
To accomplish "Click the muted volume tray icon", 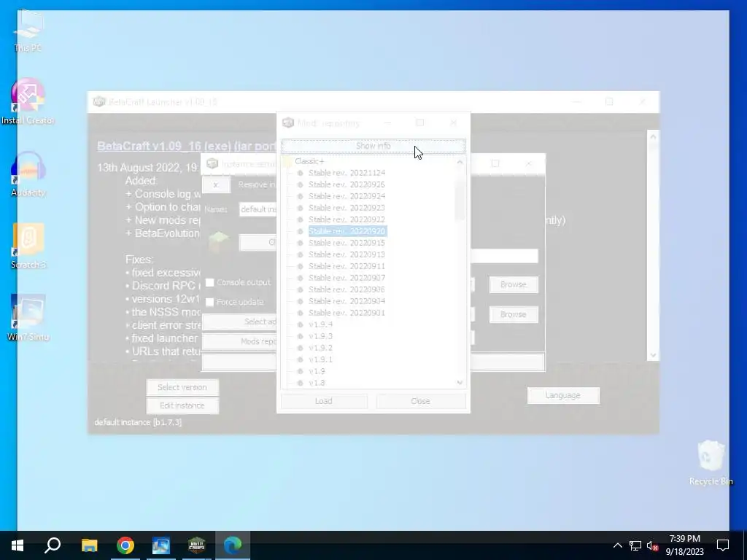I will (x=652, y=545).
